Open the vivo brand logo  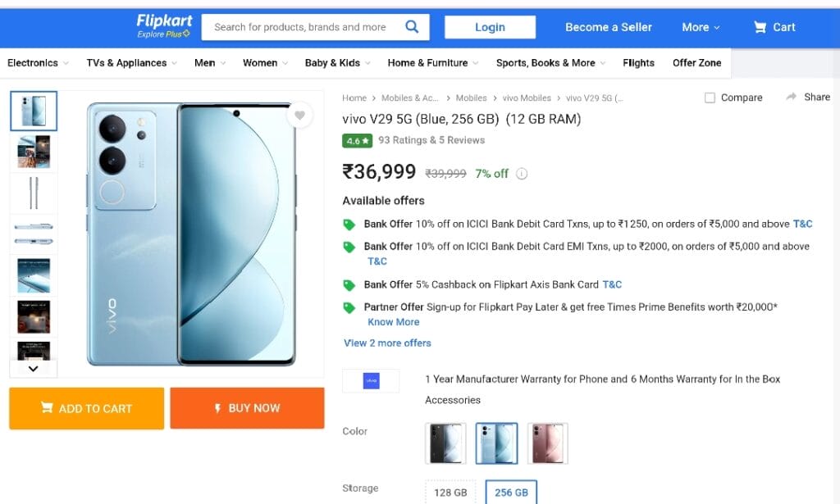point(372,380)
